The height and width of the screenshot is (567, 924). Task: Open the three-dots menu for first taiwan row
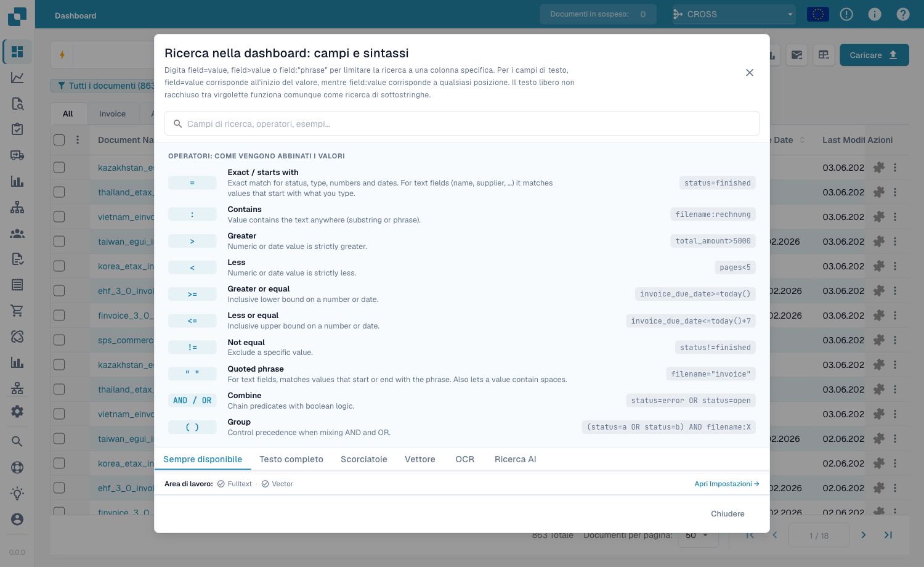(x=895, y=241)
